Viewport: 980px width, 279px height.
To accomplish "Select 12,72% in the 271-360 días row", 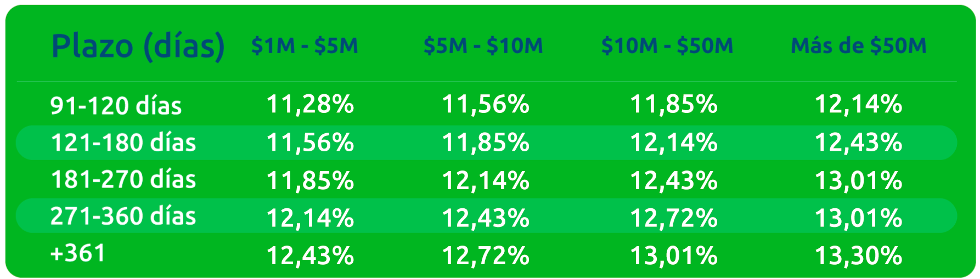I will click(x=674, y=218).
